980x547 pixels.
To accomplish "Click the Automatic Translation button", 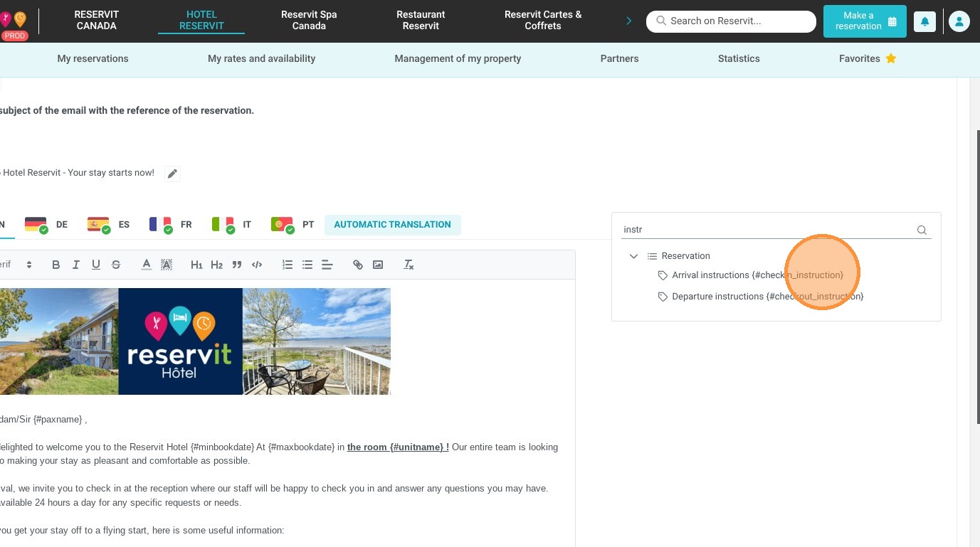I will pyautogui.click(x=393, y=225).
